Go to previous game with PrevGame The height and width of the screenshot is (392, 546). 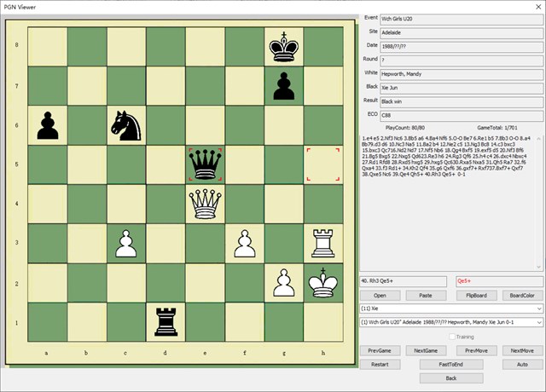pyautogui.click(x=380, y=350)
